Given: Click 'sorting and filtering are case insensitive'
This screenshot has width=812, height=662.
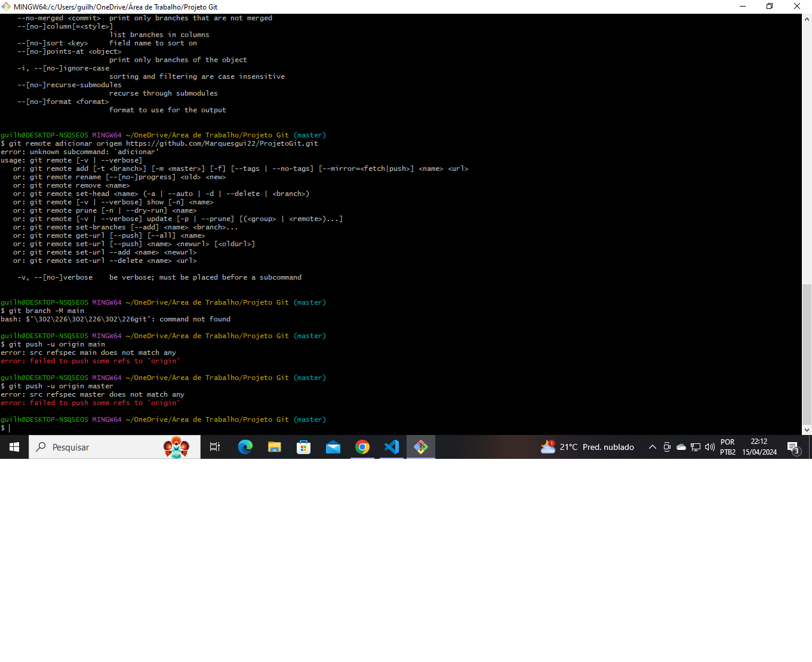Looking at the screenshot, I should pos(197,76).
